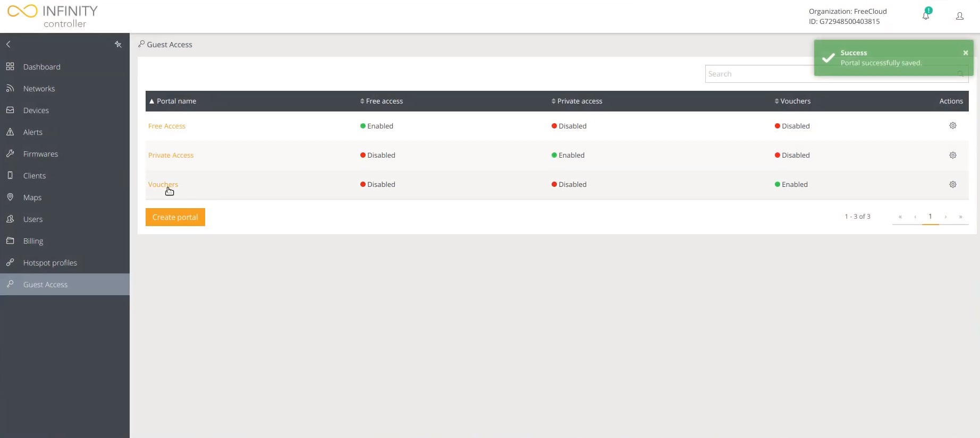Click the Dashboard grid icon
This screenshot has height=438, width=980.
pyautogui.click(x=10, y=66)
